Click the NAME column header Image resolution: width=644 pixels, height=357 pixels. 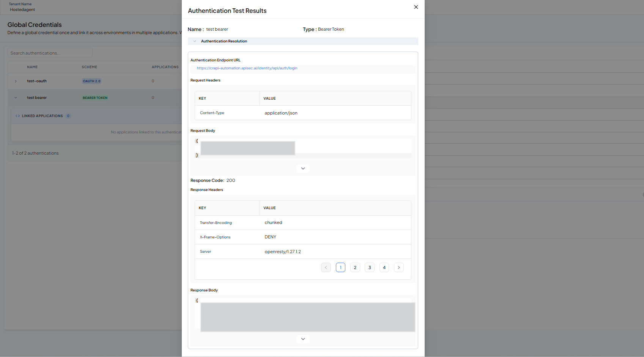tap(32, 67)
